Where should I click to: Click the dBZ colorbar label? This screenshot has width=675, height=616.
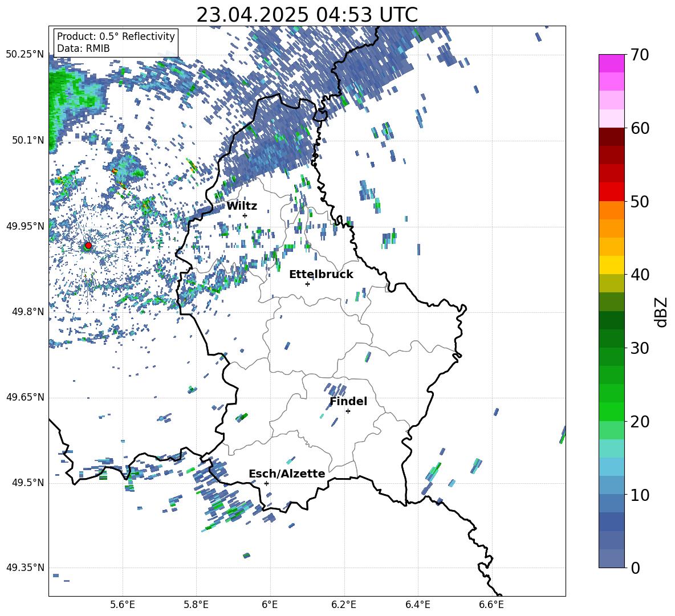click(x=661, y=312)
